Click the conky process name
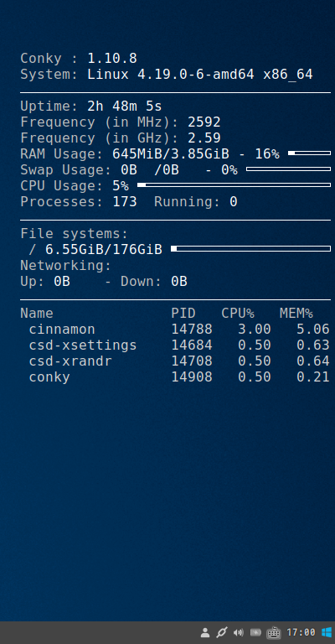 point(49,377)
